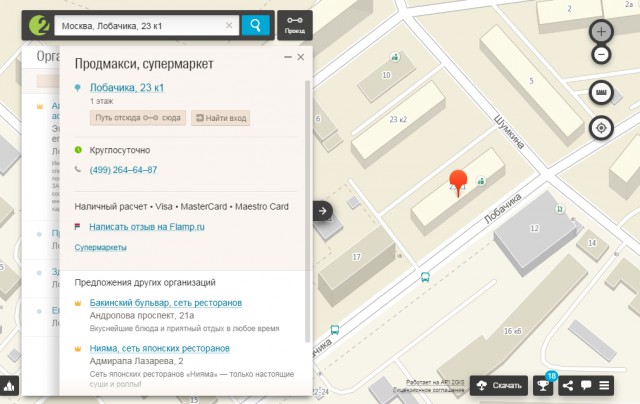
Task: Click the green organization icon on building 10
Action: point(395,57)
